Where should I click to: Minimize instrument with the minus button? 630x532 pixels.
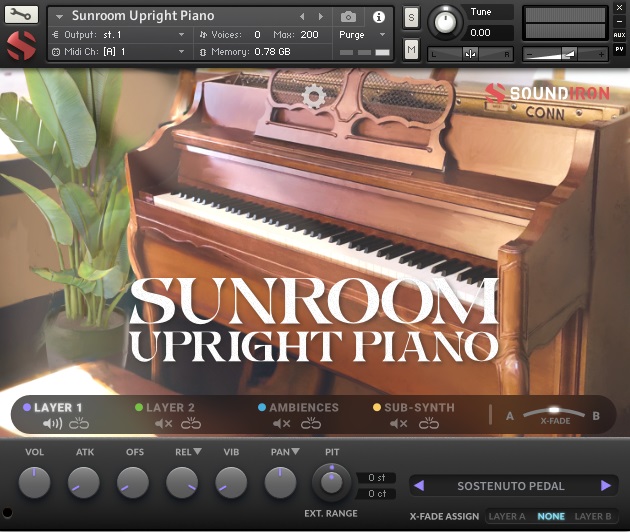pos(620,21)
